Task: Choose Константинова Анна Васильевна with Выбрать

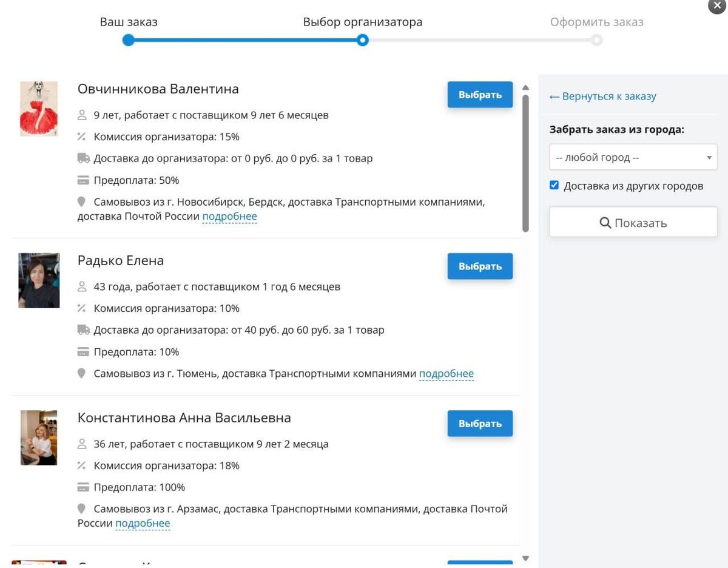Action: [x=480, y=424]
